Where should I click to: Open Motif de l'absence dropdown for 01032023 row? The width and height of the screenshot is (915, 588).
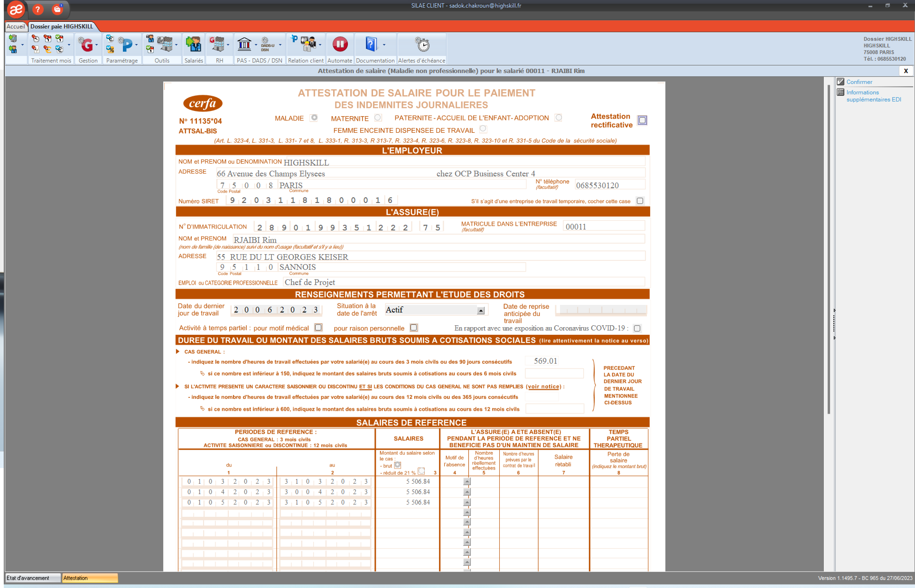click(x=467, y=482)
